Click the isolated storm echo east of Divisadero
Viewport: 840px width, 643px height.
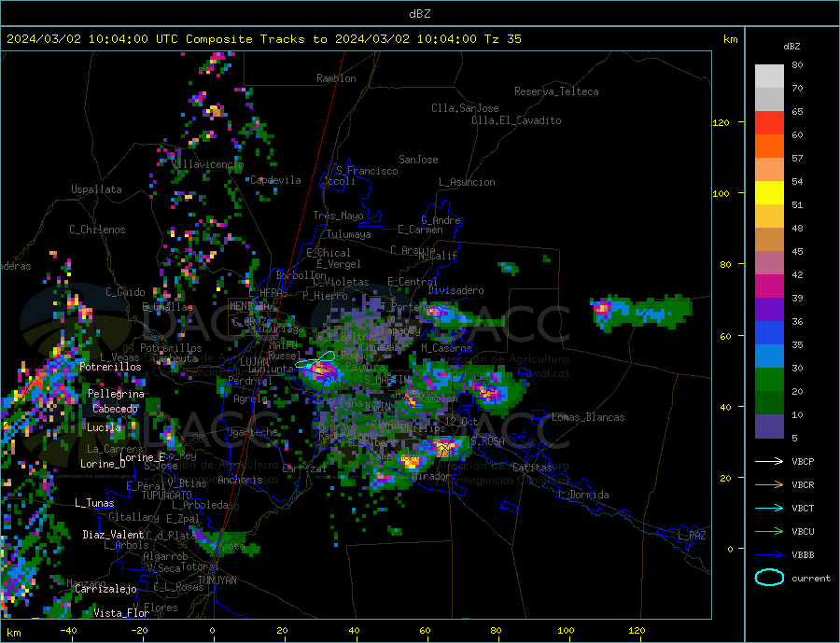point(641,312)
